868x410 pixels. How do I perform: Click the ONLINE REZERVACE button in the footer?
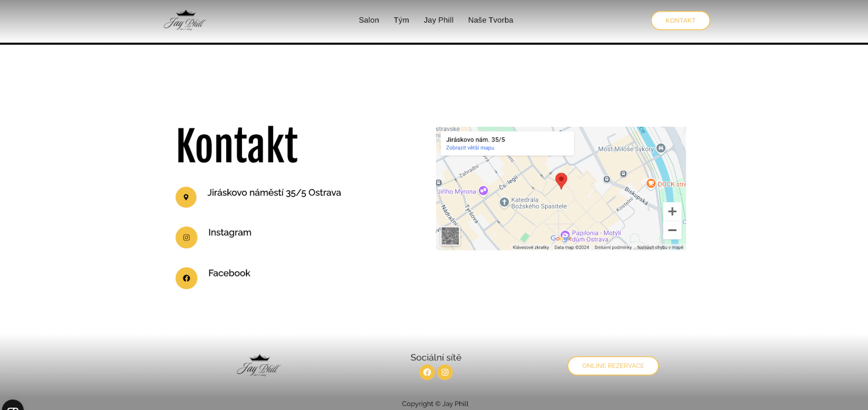tap(613, 365)
